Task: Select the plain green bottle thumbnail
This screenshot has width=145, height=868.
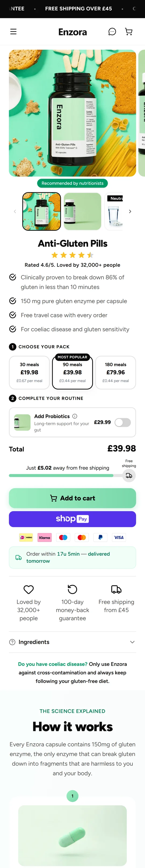Action: tap(82, 211)
